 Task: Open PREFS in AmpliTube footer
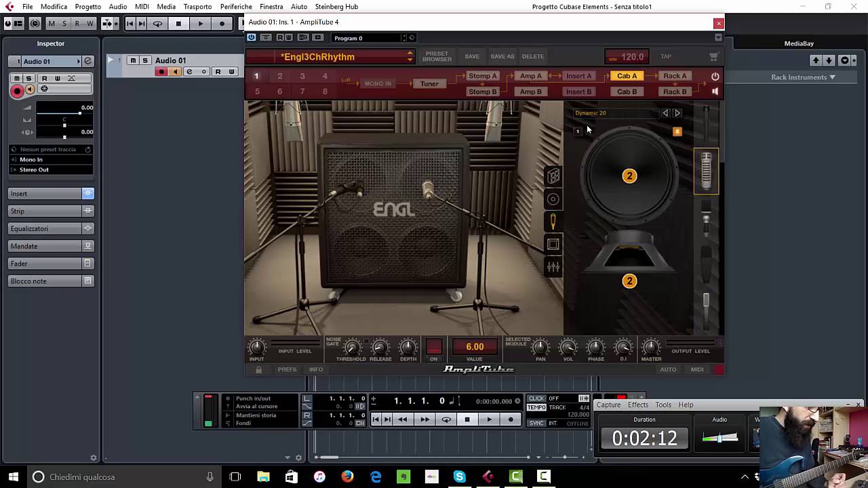coord(287,369)
